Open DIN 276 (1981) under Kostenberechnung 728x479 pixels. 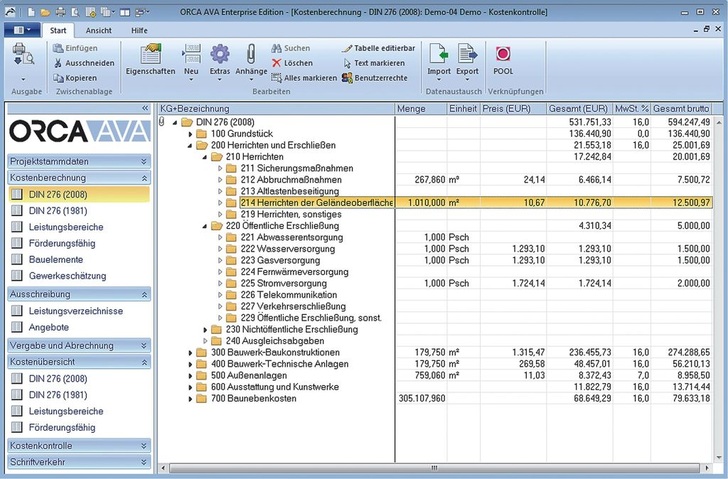click(x=58, y=211)
